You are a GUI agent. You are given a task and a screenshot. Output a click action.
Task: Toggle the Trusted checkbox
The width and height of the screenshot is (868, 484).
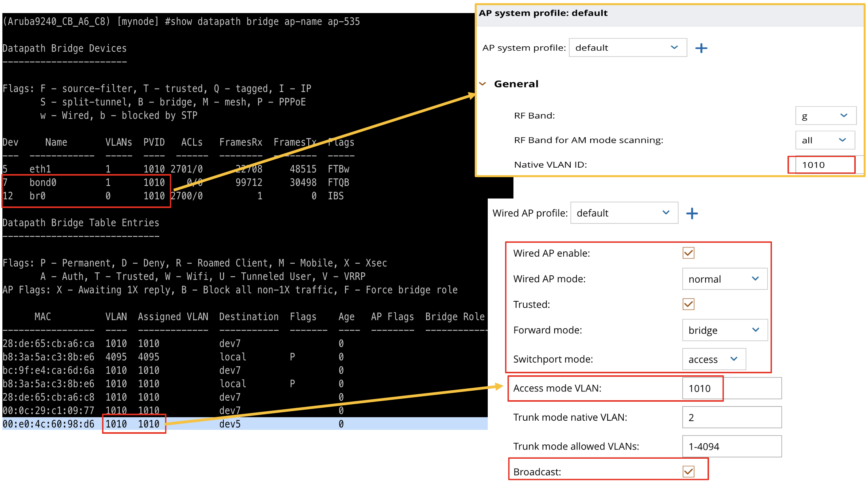(689, 304)
